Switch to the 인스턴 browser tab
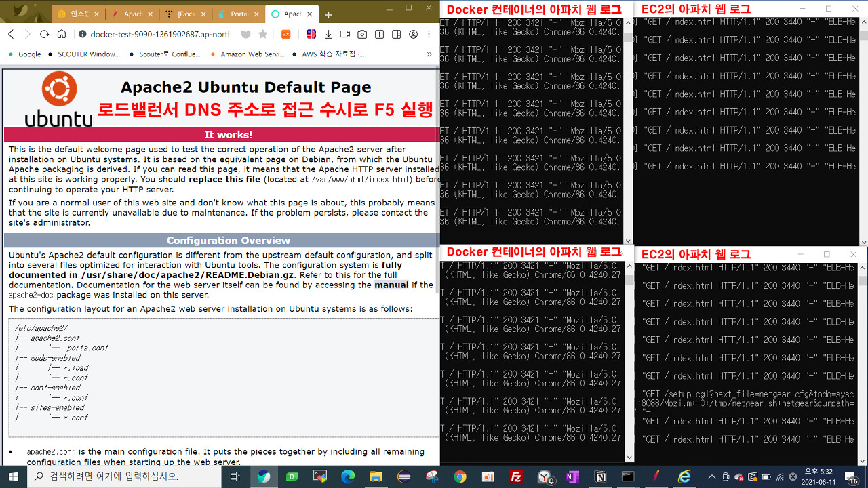 click(78, 14)
